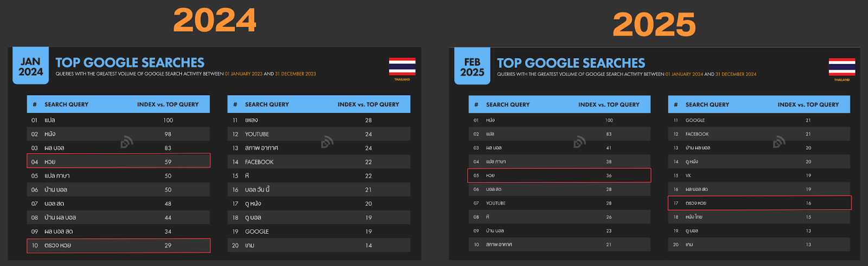Screen dimensions: 868x266
Task: Click red-outlined rank 17 row in 2025 table
Action: click(759, 203)
